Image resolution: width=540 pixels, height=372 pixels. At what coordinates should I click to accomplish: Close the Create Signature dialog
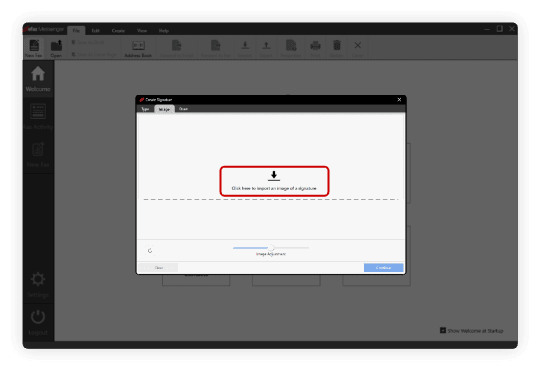point(399,100)
